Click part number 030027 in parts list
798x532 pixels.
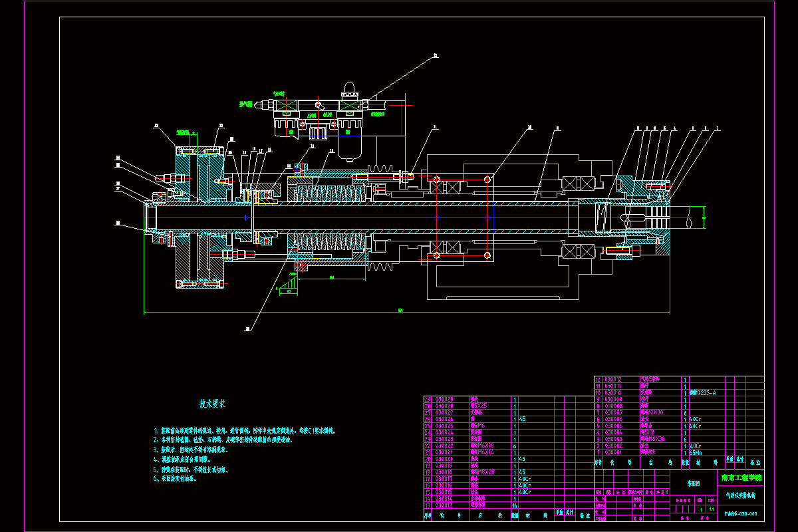click(444, 412)
